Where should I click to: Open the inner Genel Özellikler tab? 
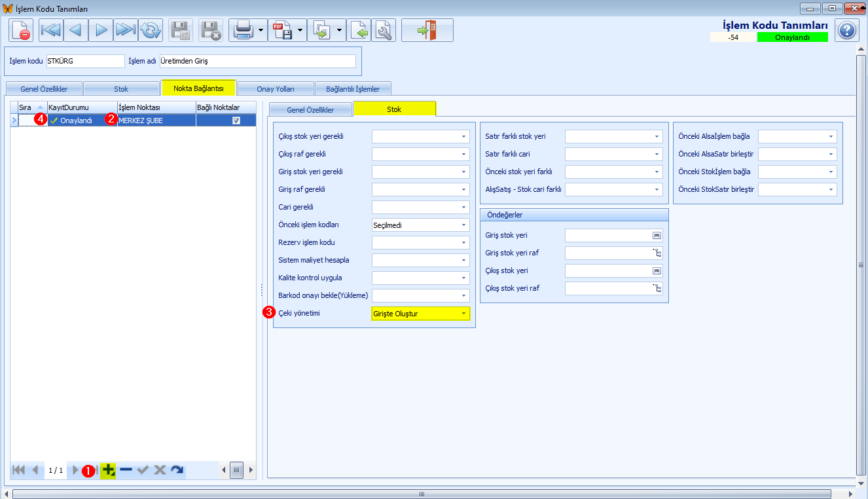[x=310, y=110]
